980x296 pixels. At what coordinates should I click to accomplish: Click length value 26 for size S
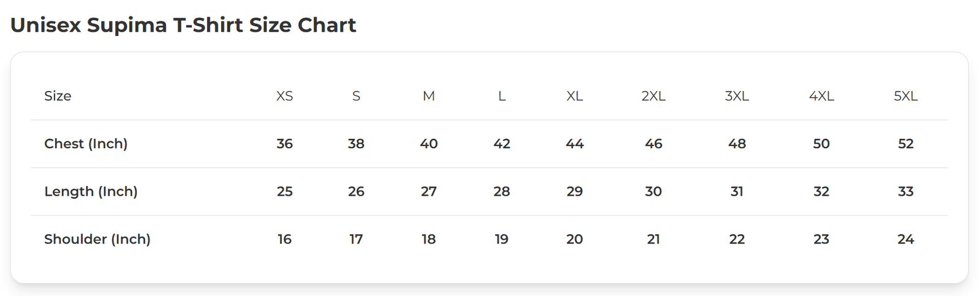click(x=356, y=191)
